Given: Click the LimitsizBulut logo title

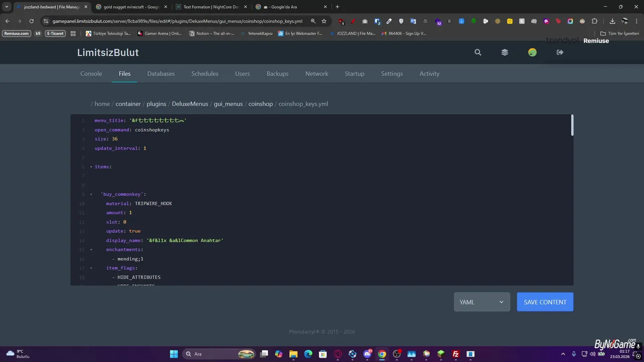Looking at the screenshot, I should pos(108,52).
